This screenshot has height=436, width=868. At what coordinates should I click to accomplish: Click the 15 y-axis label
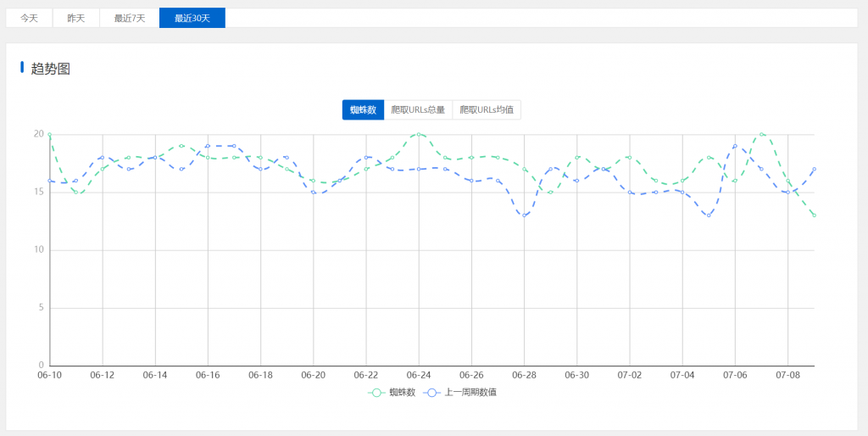pyautogui.click(x=39, y=193)
